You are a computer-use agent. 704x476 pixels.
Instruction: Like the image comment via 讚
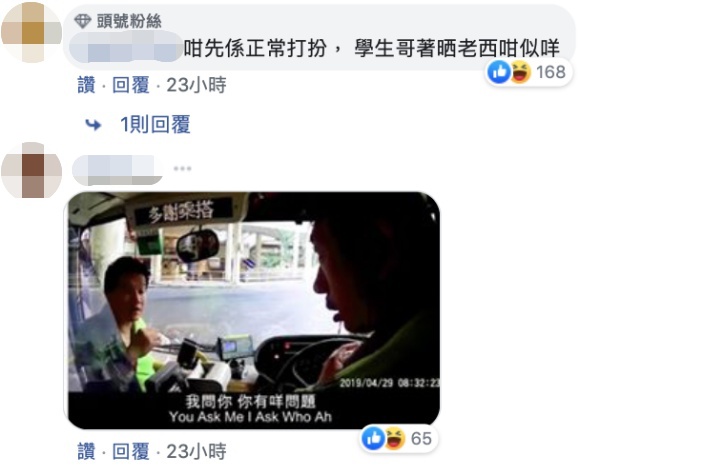86,451
